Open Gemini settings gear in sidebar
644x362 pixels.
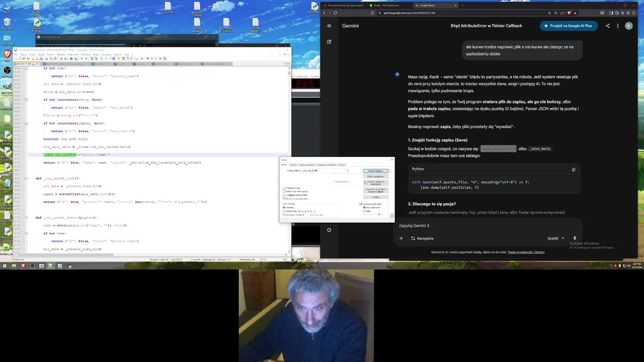(329, 230)
